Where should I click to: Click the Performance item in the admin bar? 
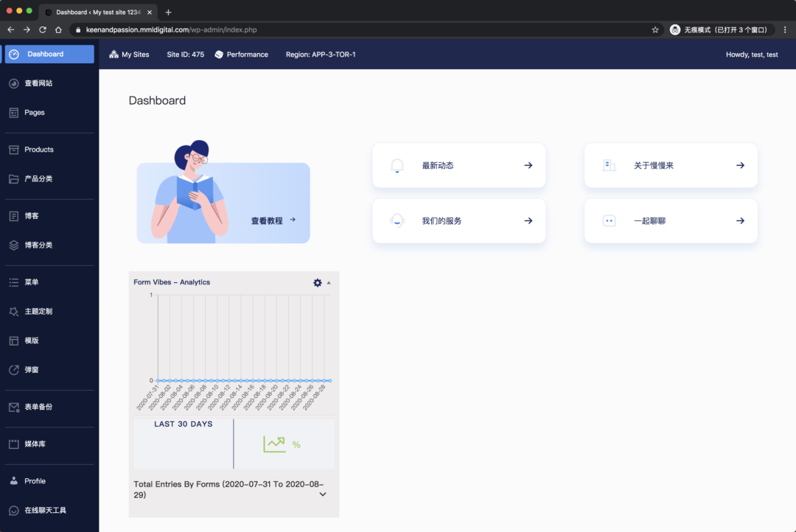[243, 54]
